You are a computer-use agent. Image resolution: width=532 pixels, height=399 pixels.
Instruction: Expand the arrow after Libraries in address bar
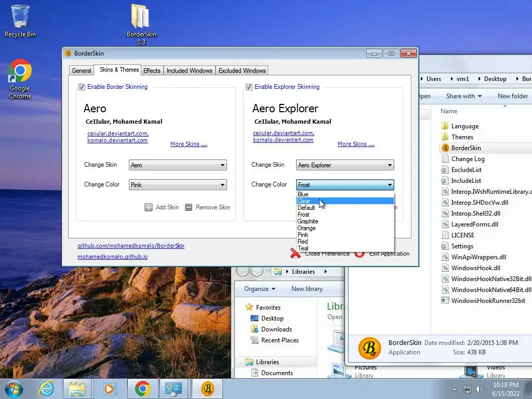coord(325,271)
